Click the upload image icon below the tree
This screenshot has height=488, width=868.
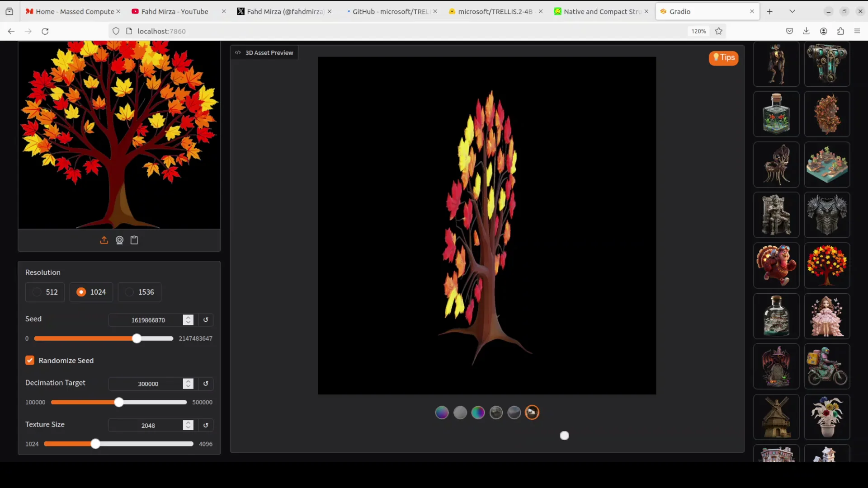tap(104, 240)
